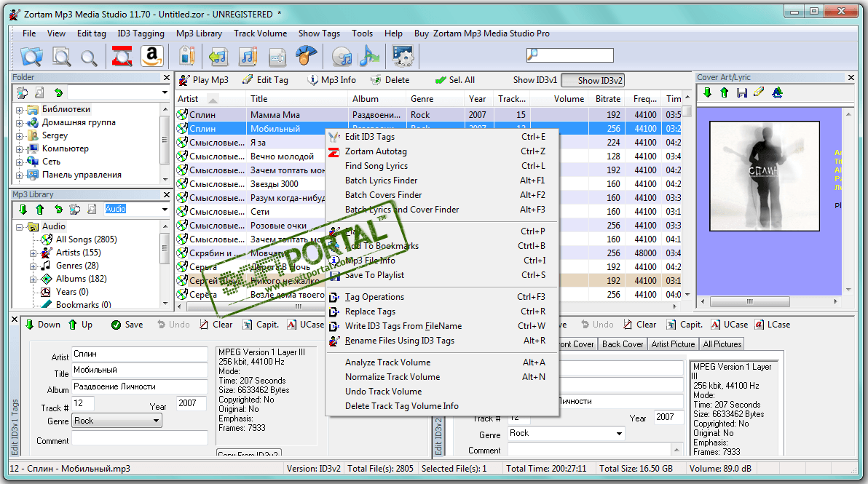This screenshot has height=484, width=868.
Task: Choose Batch Covers Finder menu item
Action: 442,195
